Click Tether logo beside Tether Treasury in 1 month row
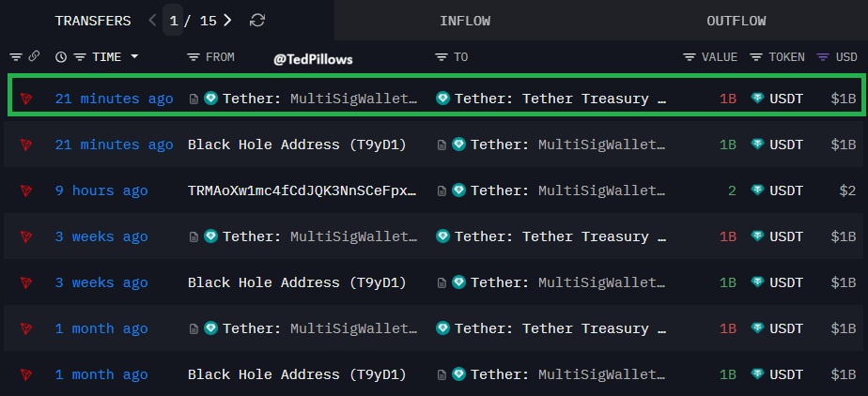The image size is (868, 396). click(x=442, y=328)
